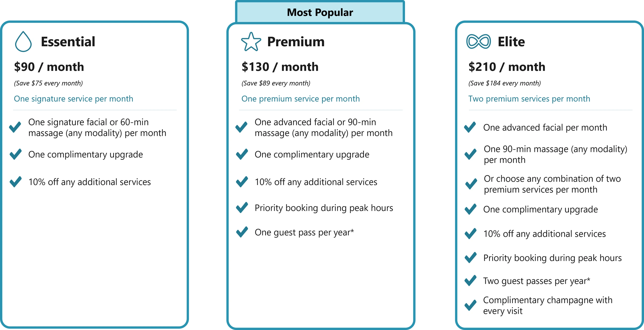Click checkmark beside Essential 10% off additional services
Screen dimensions: 644x330
click(x=16, y=182)
